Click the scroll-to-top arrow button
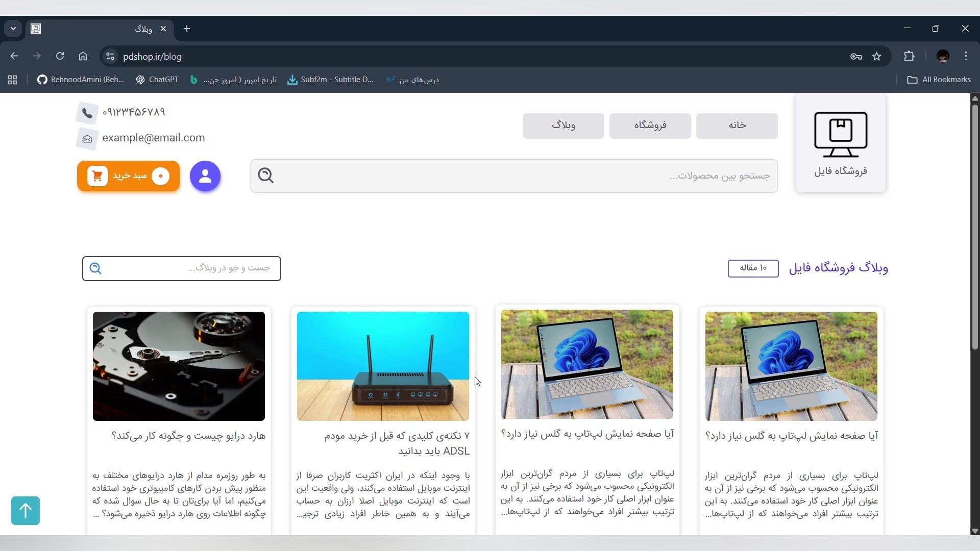980x551 pixels. click(x=26, y=510)
